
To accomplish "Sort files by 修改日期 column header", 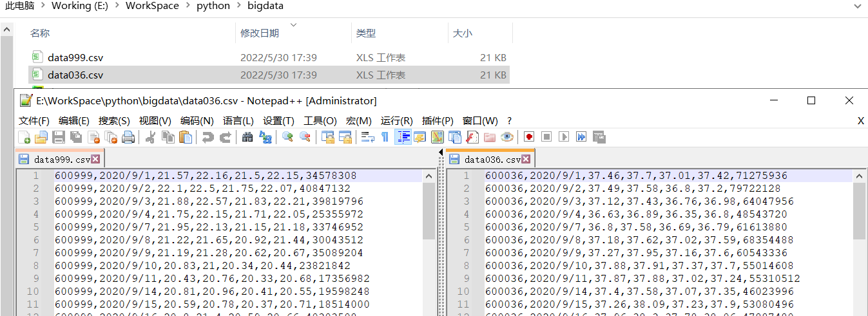I will (x=260, y=33).
